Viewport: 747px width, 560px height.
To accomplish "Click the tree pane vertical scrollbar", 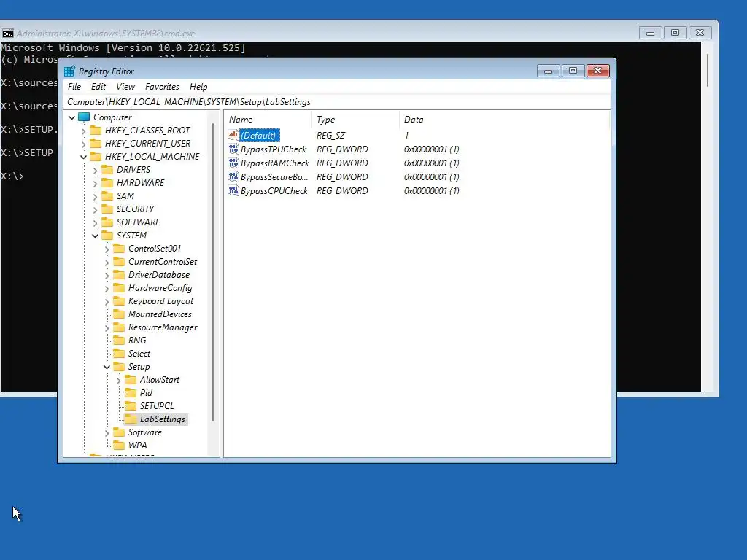I will coord(213,273).
